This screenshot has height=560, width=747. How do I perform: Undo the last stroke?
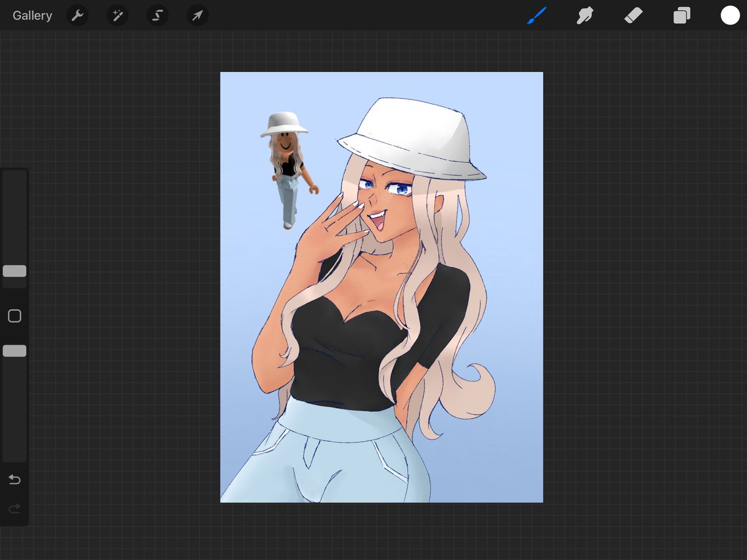[14, 480]
